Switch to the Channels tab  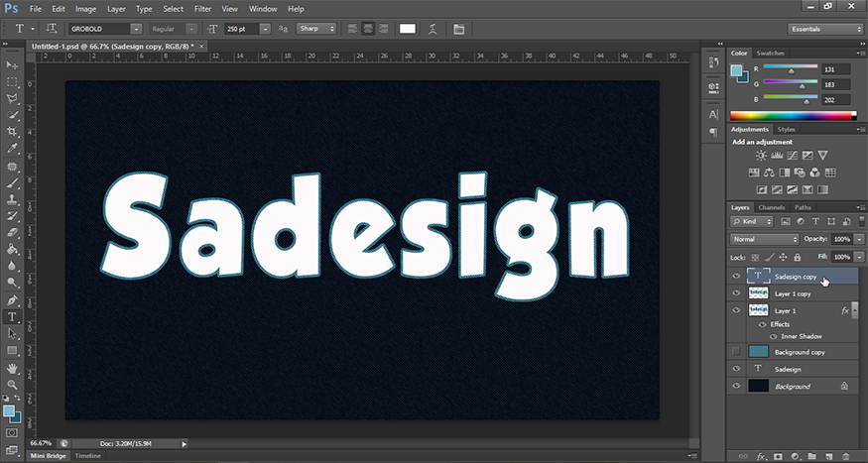click(x=772, y=207)
